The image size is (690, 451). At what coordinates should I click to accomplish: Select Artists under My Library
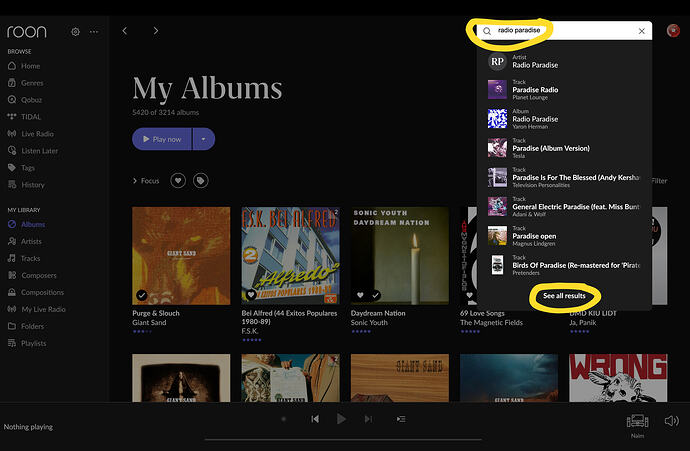tap(25, 242)
